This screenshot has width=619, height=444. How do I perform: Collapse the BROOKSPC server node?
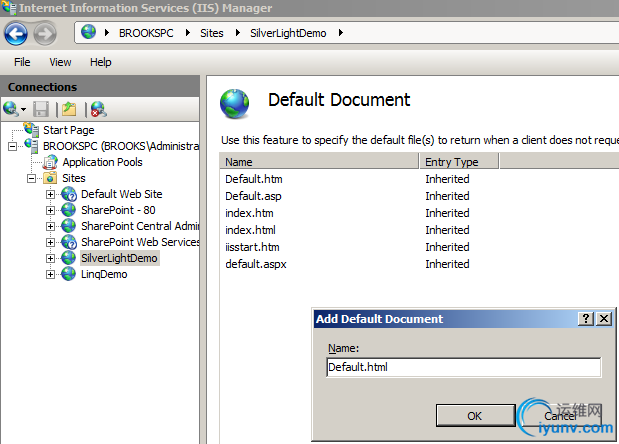[13, 147]
